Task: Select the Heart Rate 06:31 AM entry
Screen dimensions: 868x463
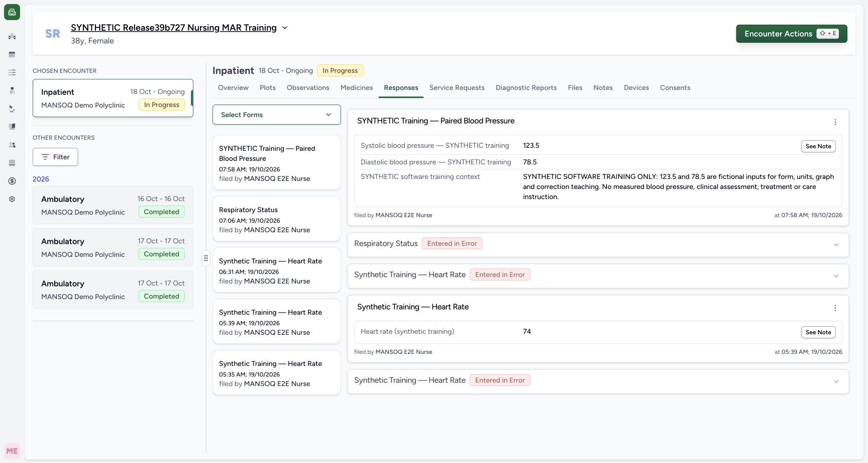Action: click(x=277, y=270)
